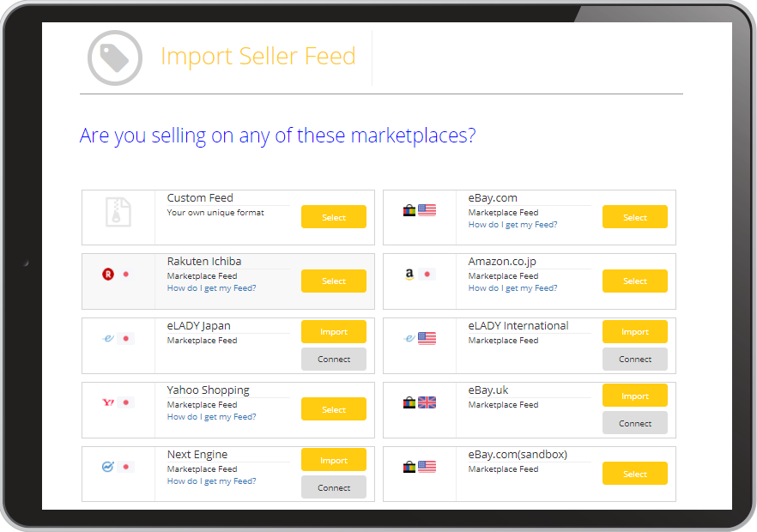Connect the Next Engine marketplace
This screenshot has width=757, height=532.
334,487
